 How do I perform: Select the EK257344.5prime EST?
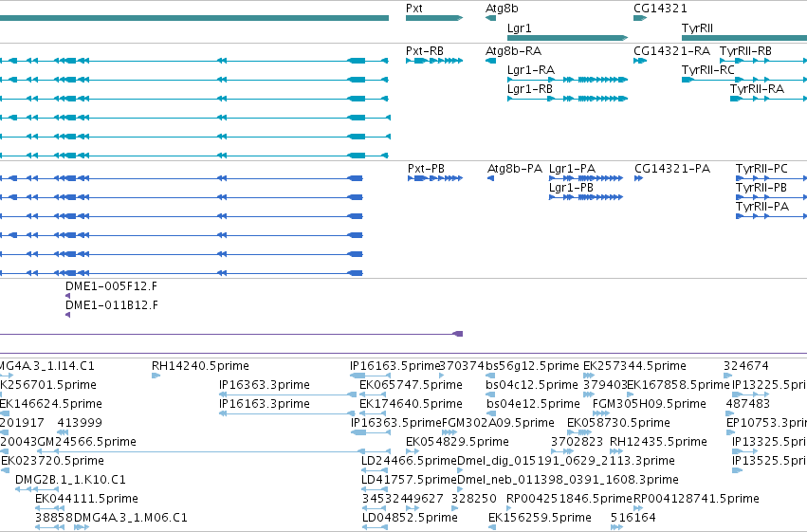(589, 376)
